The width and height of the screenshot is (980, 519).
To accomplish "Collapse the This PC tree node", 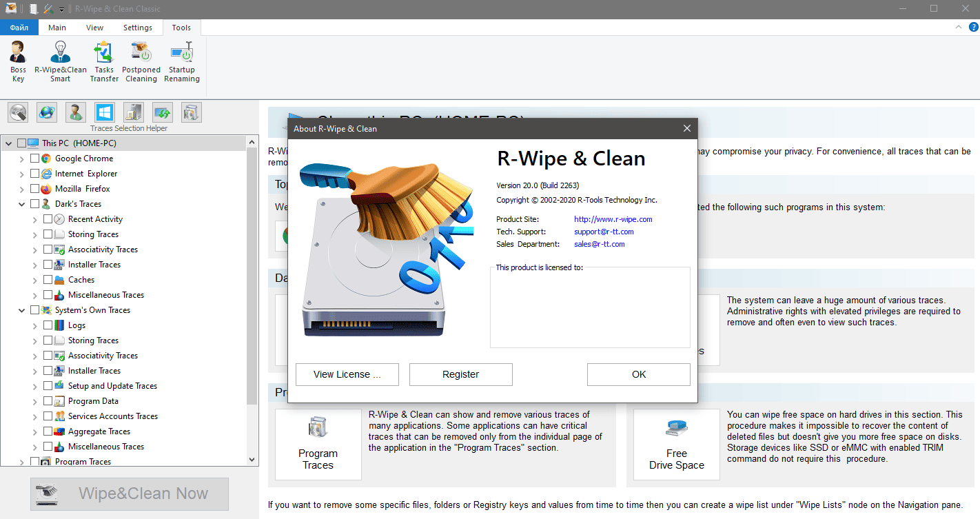I will point(9,143).
